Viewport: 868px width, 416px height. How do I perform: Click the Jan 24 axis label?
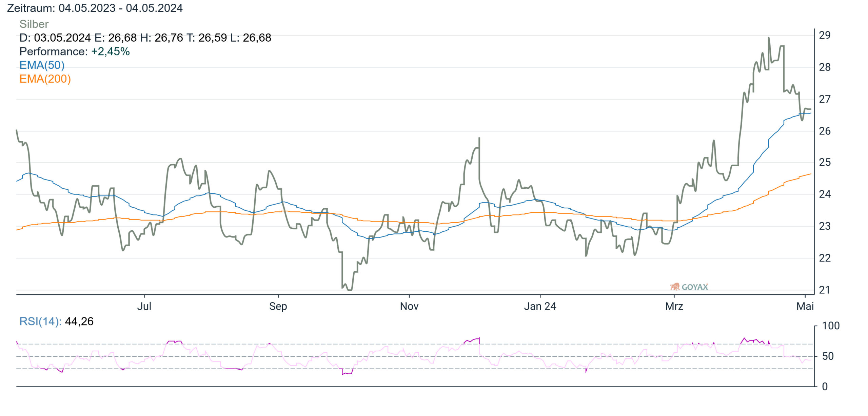(540, 306)
